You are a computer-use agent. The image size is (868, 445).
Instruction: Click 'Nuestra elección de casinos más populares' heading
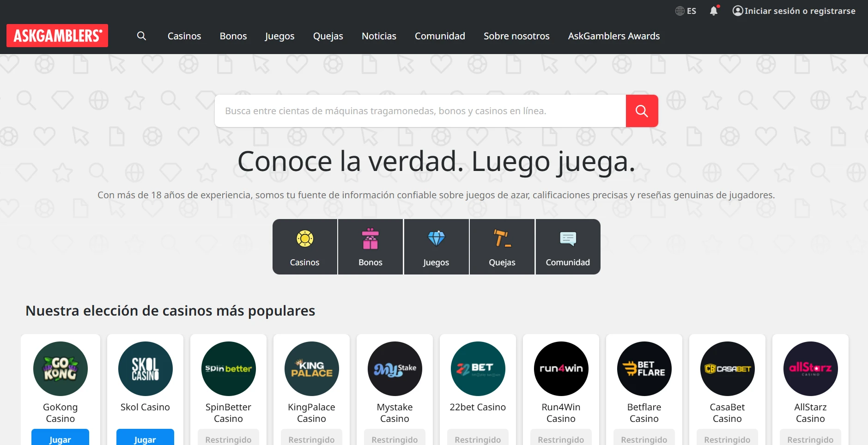[170, 311]
